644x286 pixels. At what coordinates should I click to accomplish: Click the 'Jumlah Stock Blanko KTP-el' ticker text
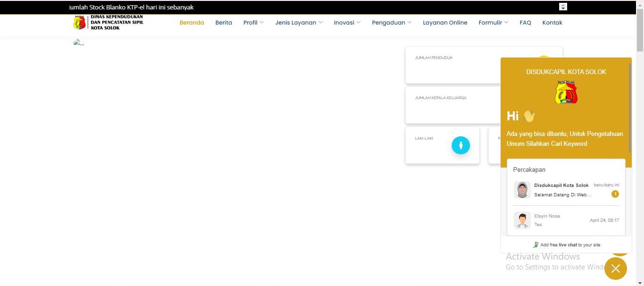pos(131,7)
